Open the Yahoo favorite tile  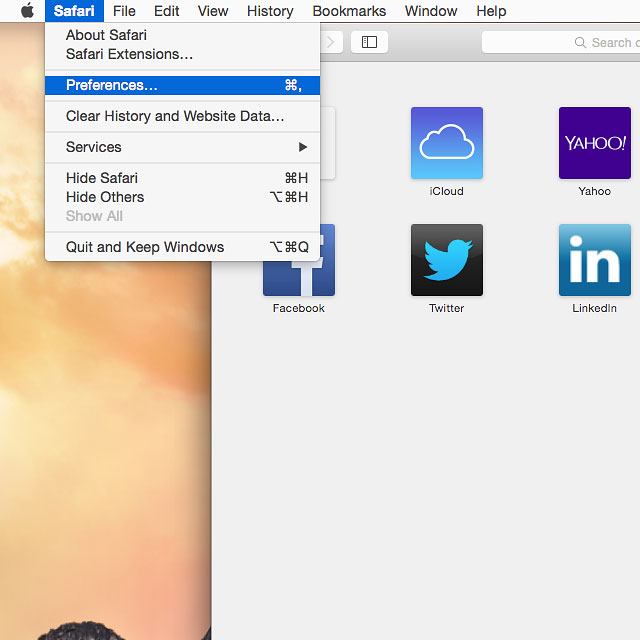pos(595,143)
